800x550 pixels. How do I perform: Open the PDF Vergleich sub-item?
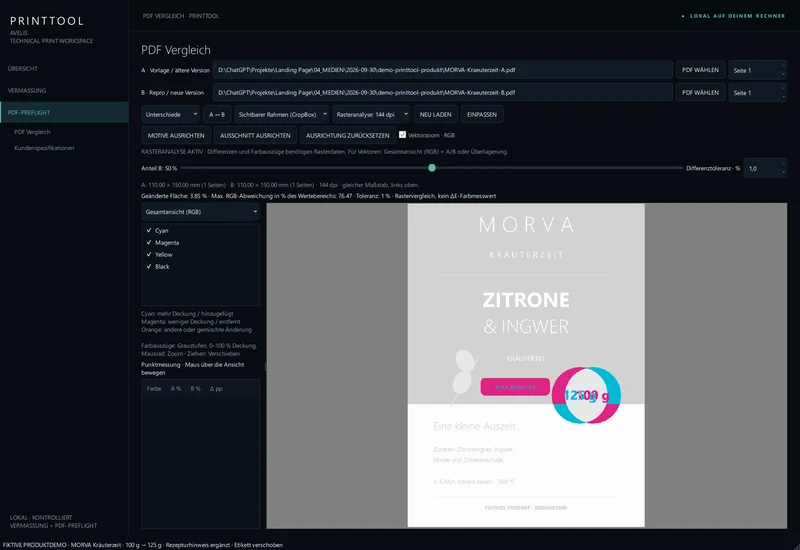tap(32, 132)
